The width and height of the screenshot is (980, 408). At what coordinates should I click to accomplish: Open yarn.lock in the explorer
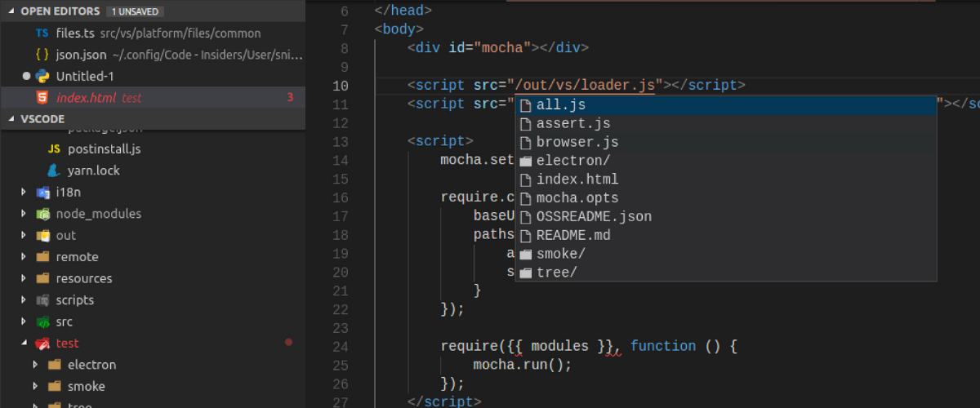(153, 171)
